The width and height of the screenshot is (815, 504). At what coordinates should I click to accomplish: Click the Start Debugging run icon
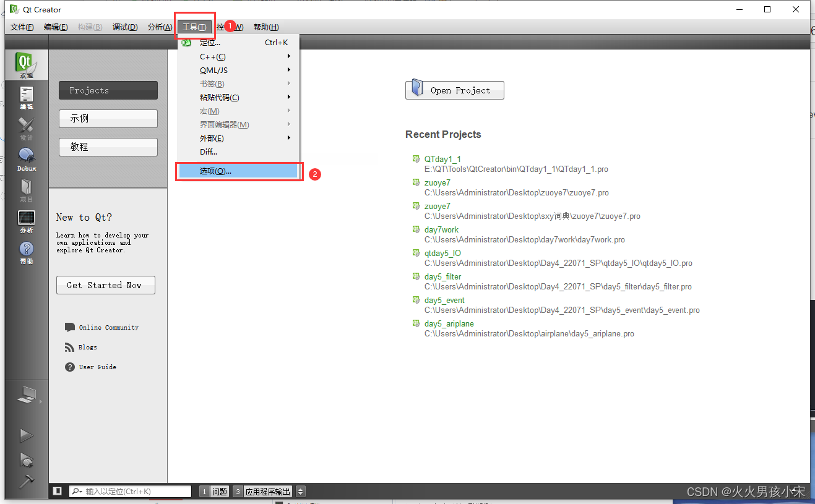click(26, 459)
